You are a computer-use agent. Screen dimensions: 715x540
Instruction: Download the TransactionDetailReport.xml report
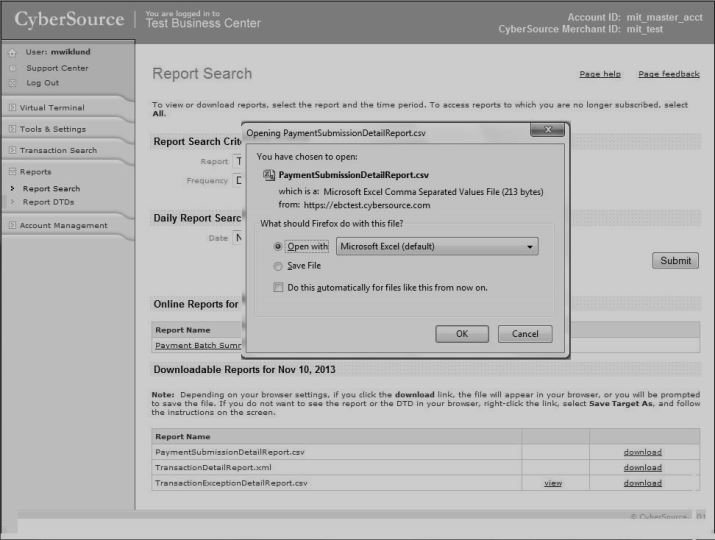(642, 467)
